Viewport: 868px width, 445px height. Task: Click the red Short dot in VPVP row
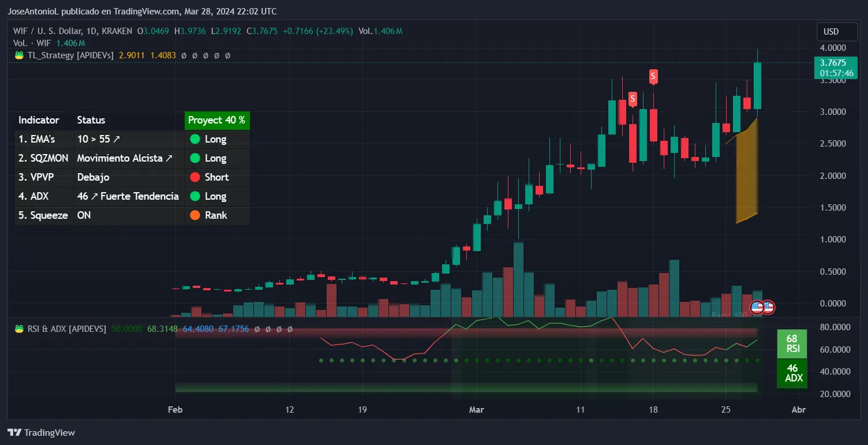coord(194,177)
